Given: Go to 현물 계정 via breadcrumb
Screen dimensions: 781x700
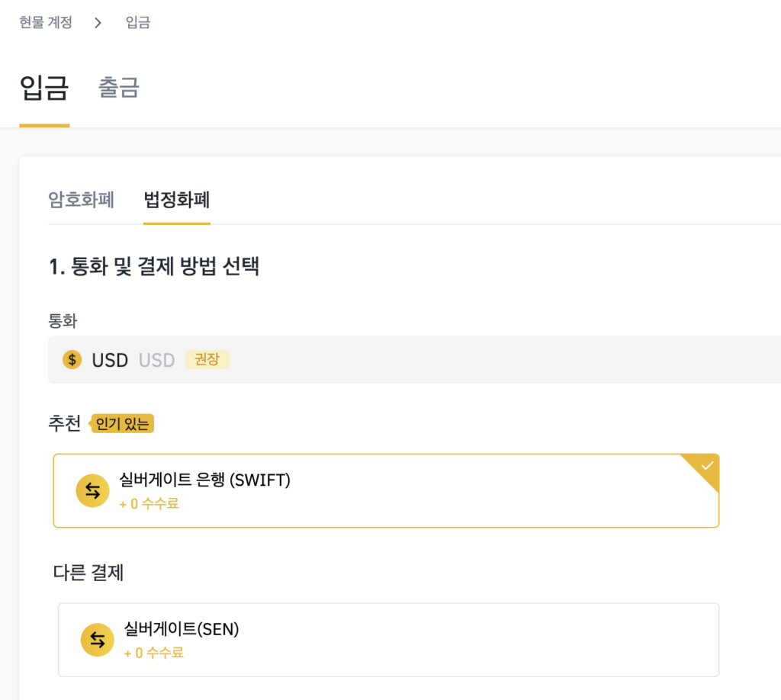Looking at the screenshot, I should pos(46,23).
